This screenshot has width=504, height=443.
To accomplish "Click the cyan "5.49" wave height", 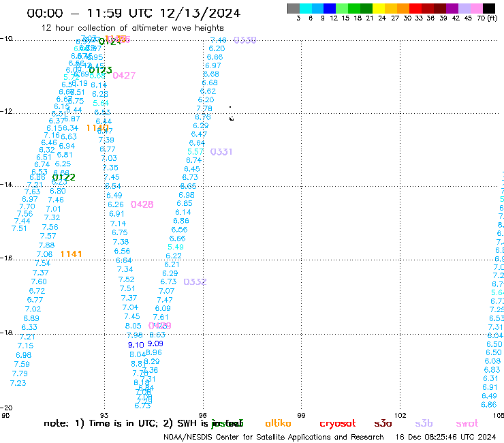I will coord(176,247).
